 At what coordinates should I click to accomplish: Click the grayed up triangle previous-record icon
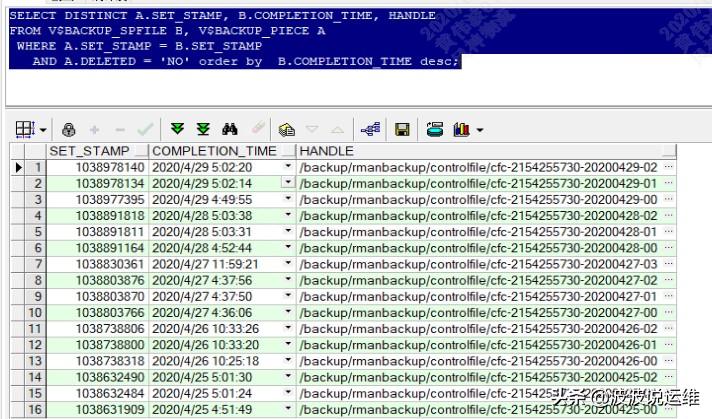(x=337, y=130)
